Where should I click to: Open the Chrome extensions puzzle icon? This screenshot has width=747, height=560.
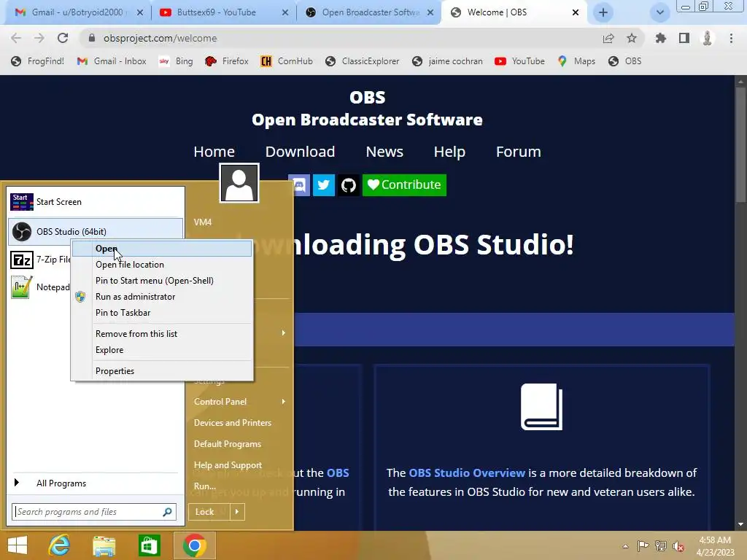click(x=661, y=38)
